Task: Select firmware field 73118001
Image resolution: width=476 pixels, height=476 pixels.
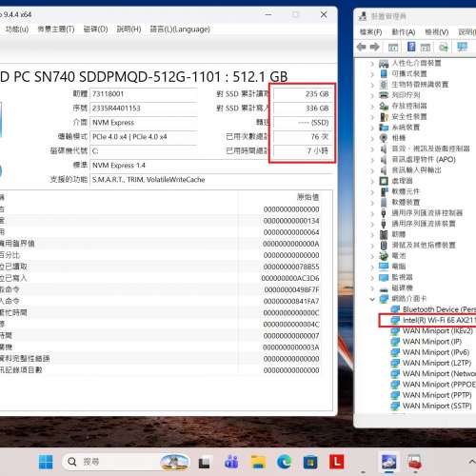Action: pyautogui.click(x=144, y=94)
